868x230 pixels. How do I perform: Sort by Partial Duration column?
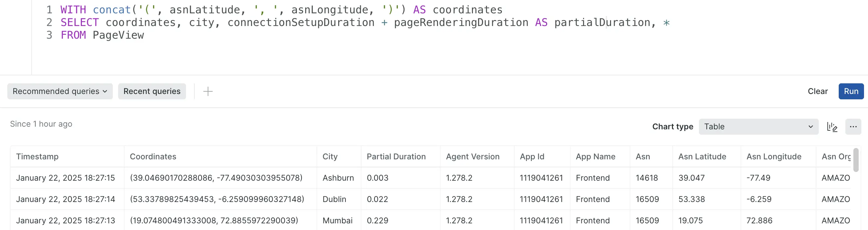point(396,156)
